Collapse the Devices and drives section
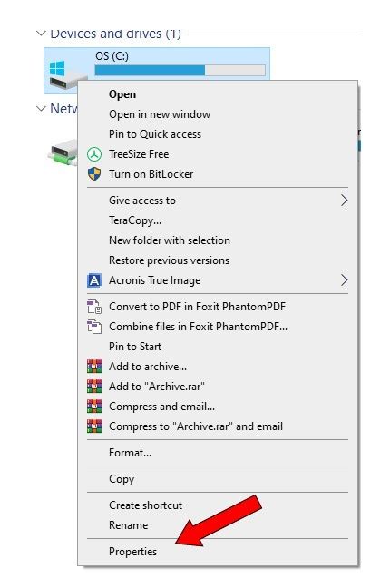The image size is (390, 588). pos(41,34)
